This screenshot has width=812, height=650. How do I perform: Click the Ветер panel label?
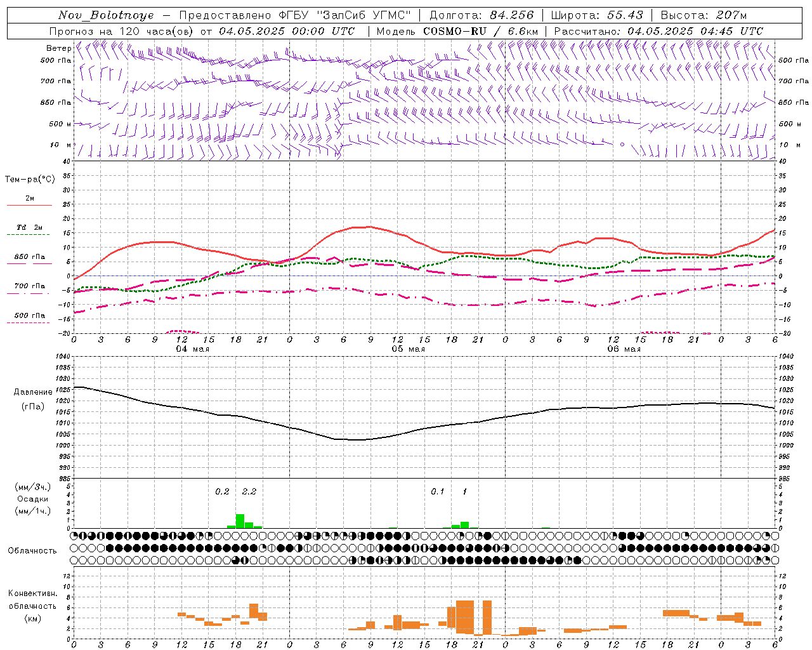click(58, 48)
